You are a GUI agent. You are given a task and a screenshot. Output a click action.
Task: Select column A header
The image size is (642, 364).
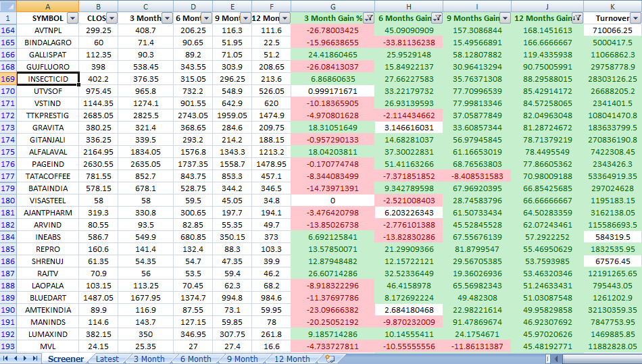pyautogui.click(x=47, y=6)
